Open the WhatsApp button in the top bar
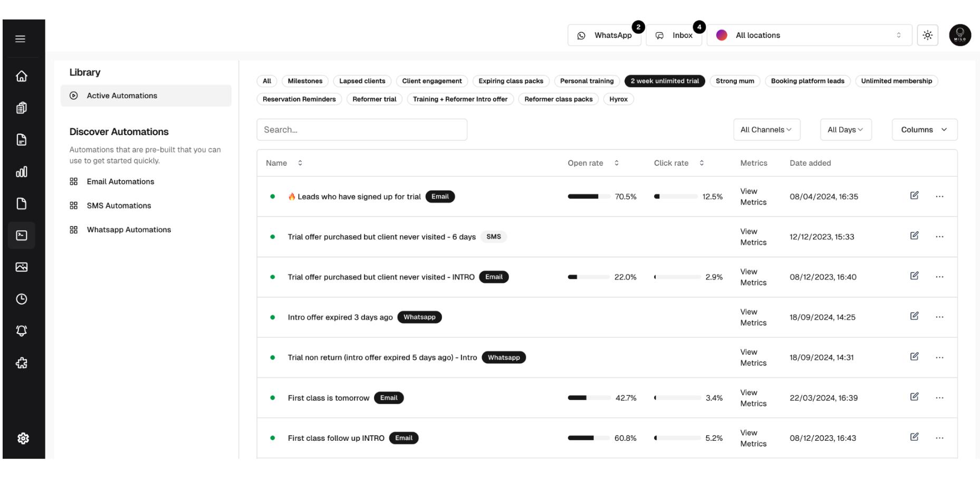The height and width of the screenshot is (502, 980). 604,35
